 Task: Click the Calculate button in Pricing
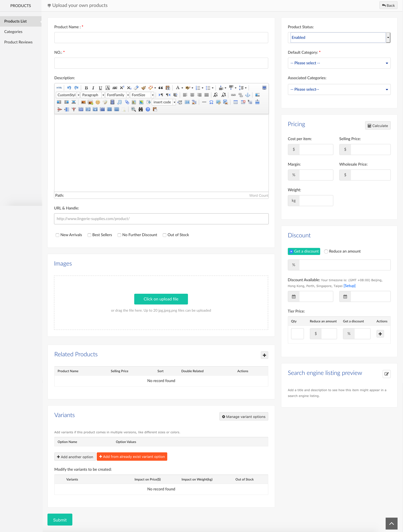[378, 126]
